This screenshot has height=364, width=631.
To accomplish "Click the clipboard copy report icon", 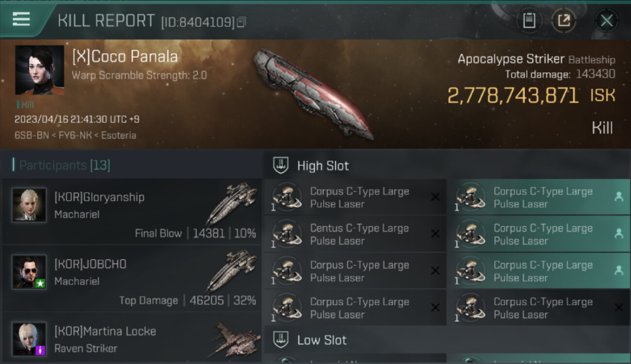I will pos(529,20).
